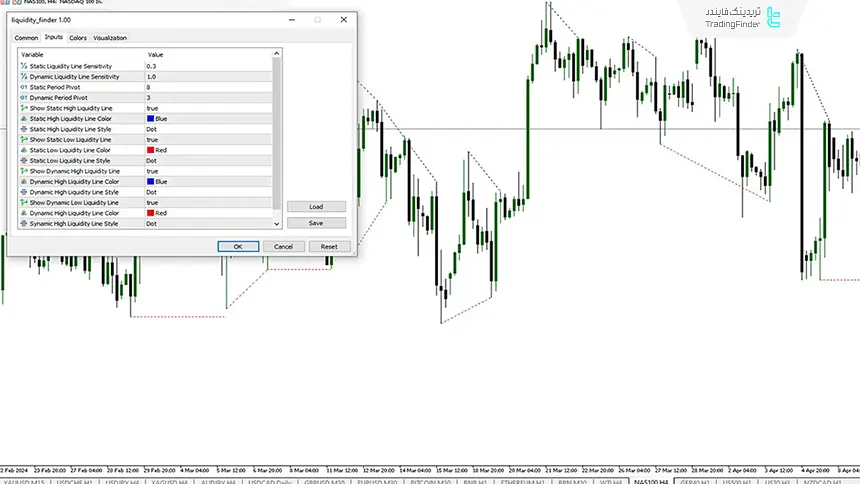Click the TradingFinder logo in the corner
860x484 pixels.
pyautogui.click(x=771, y=17)
